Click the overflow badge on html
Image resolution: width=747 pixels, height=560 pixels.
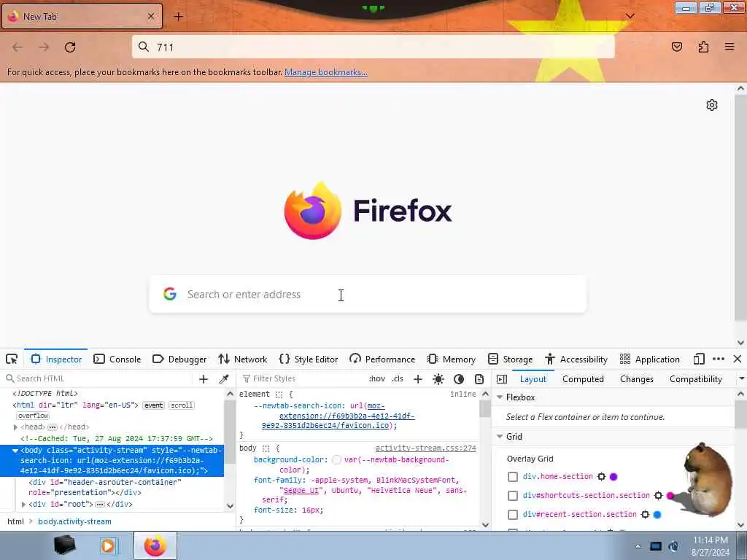point(33,416)
